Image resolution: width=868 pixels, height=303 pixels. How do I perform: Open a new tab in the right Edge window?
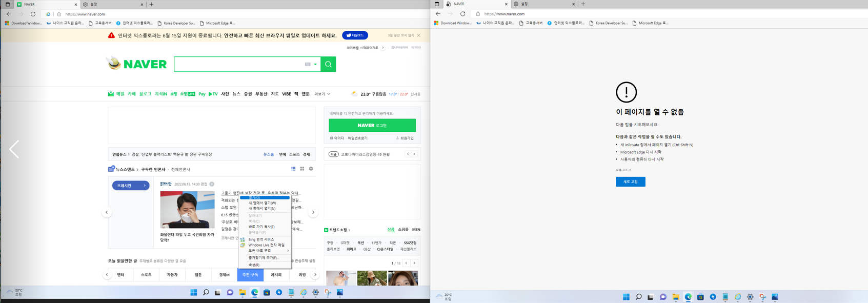pyautogui.click(x=583, y=4)
